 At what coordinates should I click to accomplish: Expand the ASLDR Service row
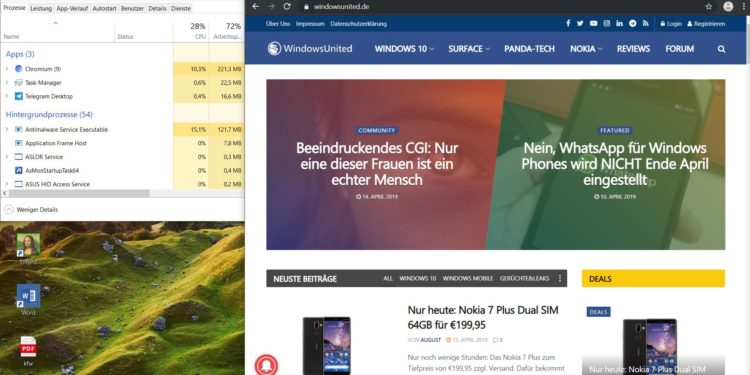click(7, 156)
